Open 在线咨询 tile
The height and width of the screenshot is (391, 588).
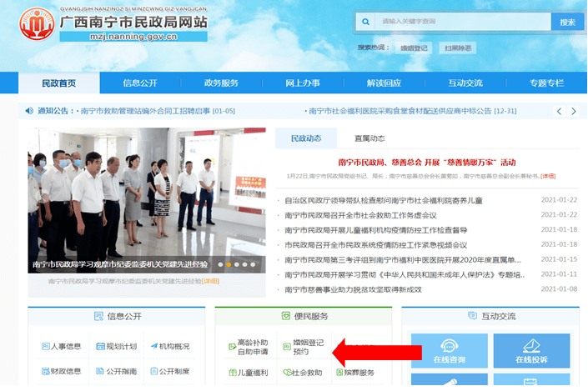tap(450, 350)
